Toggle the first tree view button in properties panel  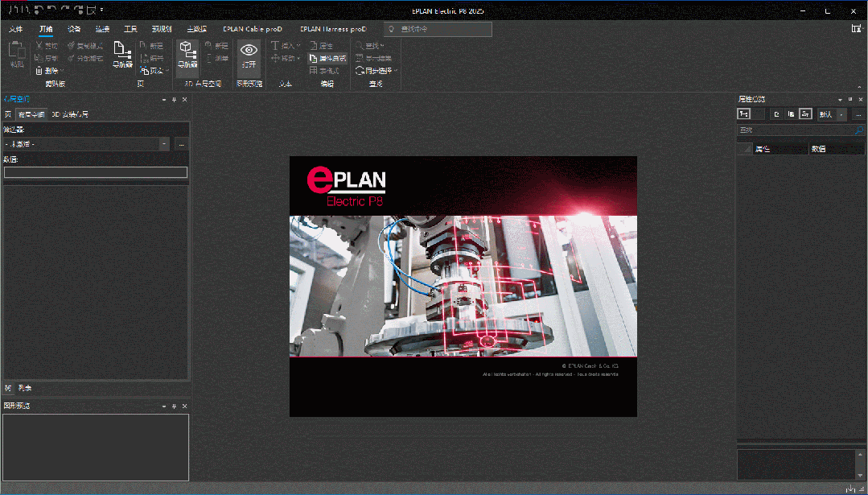[x=743, y=114]
